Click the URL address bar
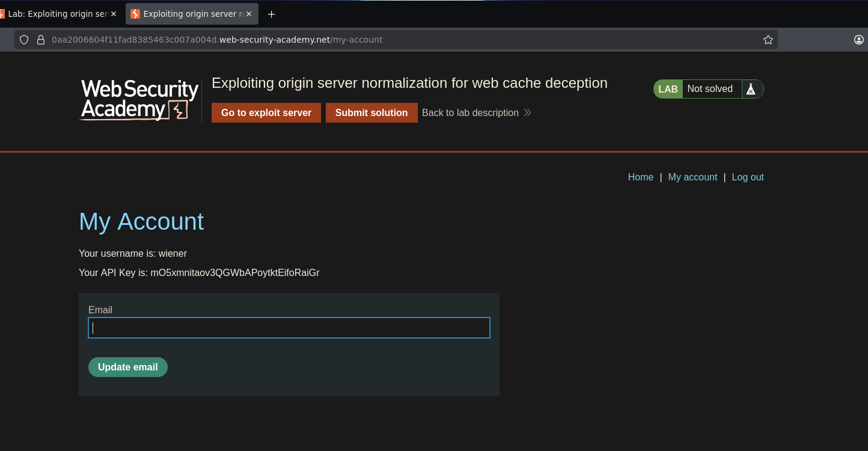This screenshot has width=868, height=451. [397, 40]
